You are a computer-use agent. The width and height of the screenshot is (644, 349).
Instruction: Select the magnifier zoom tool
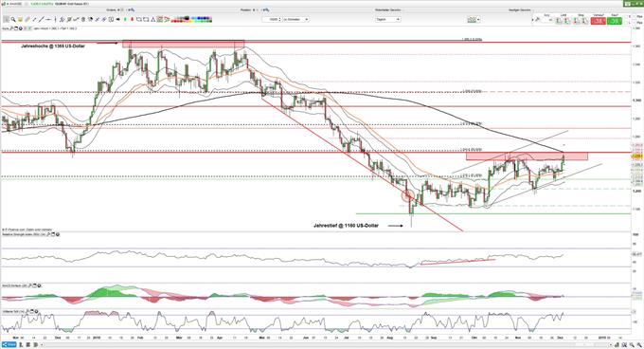13,19
